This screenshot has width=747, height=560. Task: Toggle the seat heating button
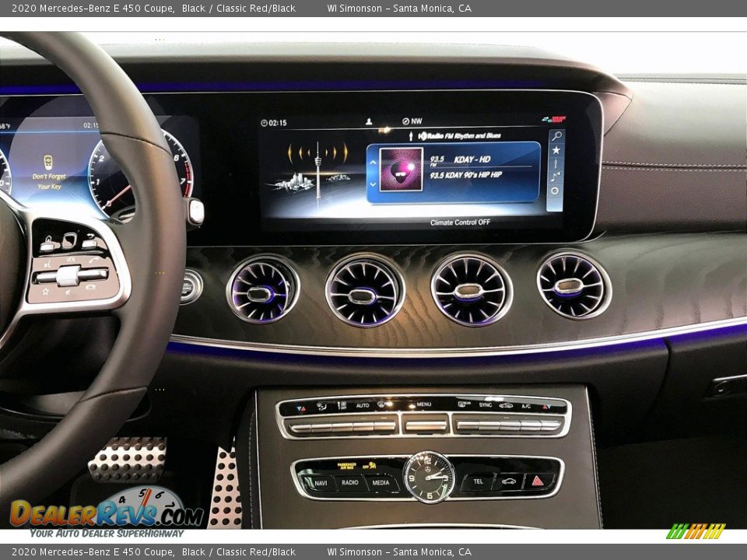(321, 406)
